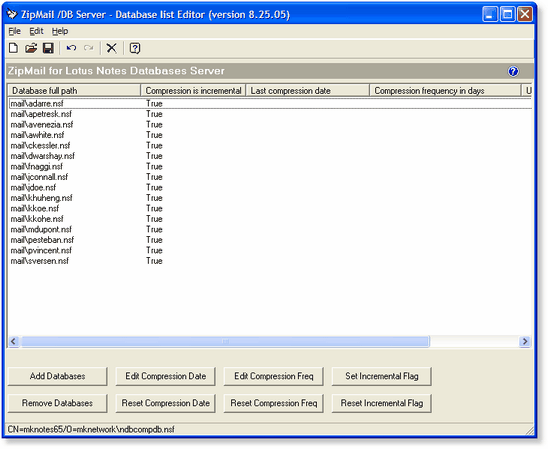Sort by Database full path column header
The width and height of the screenshot is (548, 449).
[x=74, y=90]
